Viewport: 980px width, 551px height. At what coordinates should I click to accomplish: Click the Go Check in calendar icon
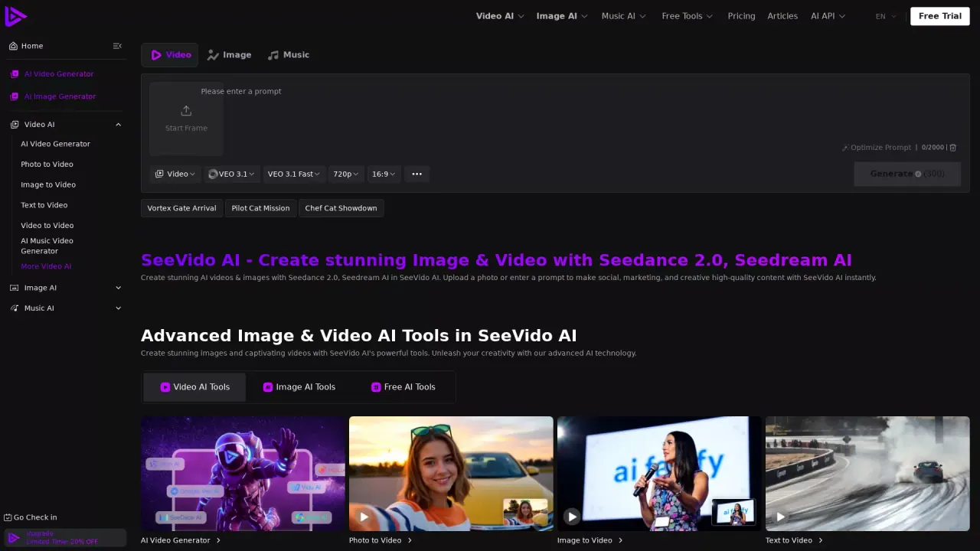pyautogui.click(x=8, y=517)
